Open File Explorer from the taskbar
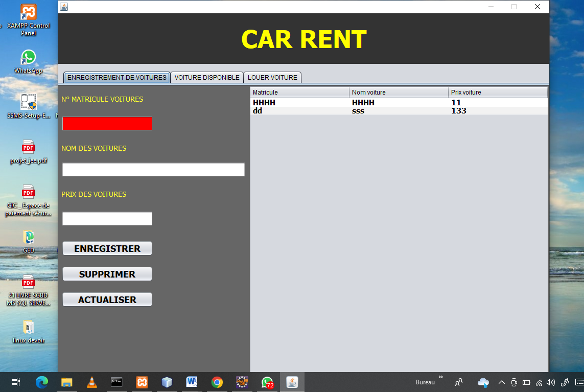 tap(66, 382)
